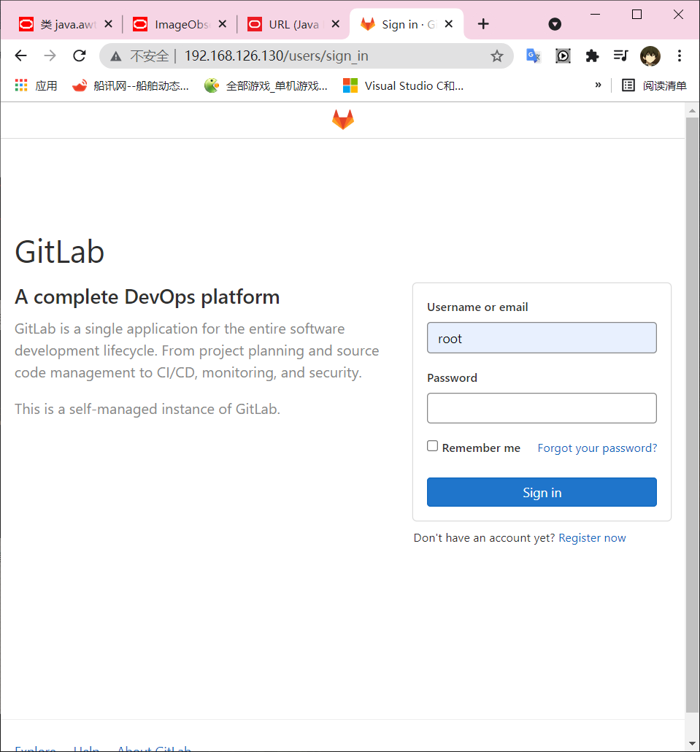
Task: Switch to the URL (Java) tab
Action: (x=293, y=24)
